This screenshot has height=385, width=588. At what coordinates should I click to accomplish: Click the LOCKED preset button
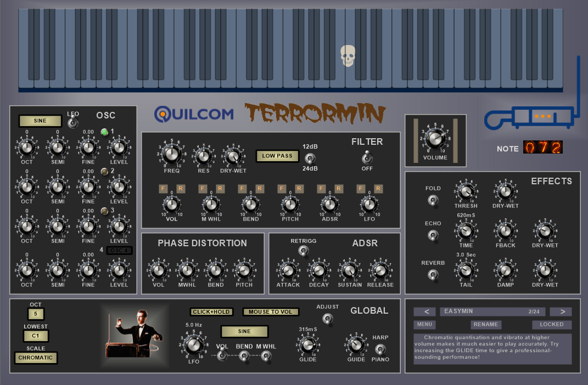point(552,324)
